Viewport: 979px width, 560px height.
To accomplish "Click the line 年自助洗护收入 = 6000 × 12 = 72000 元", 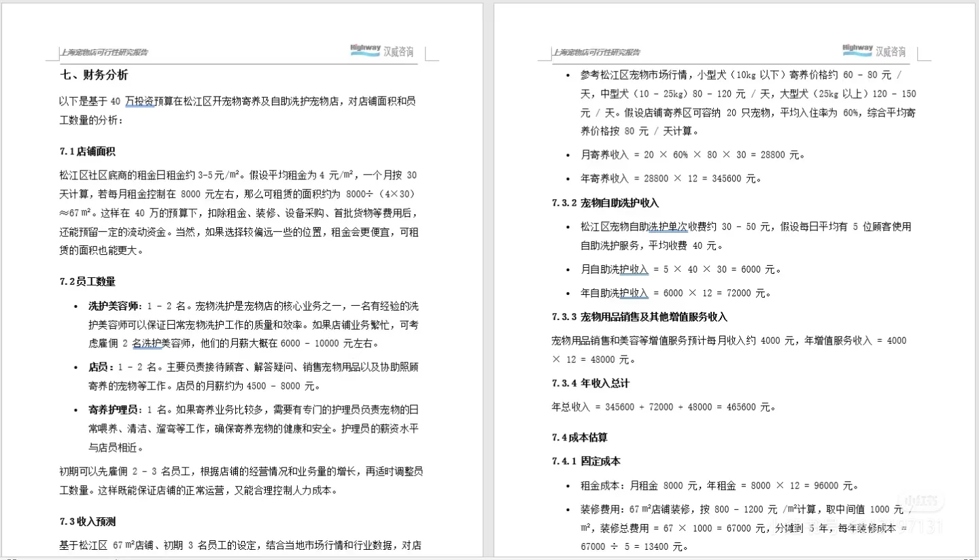I will tap(676, 293).
